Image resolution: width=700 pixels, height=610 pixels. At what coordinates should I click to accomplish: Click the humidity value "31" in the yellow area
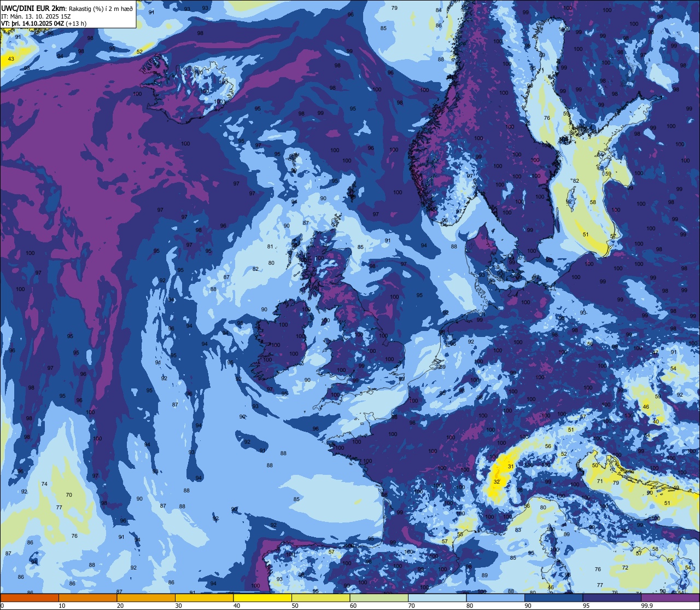pyautogui.click(x=510, y=467)
